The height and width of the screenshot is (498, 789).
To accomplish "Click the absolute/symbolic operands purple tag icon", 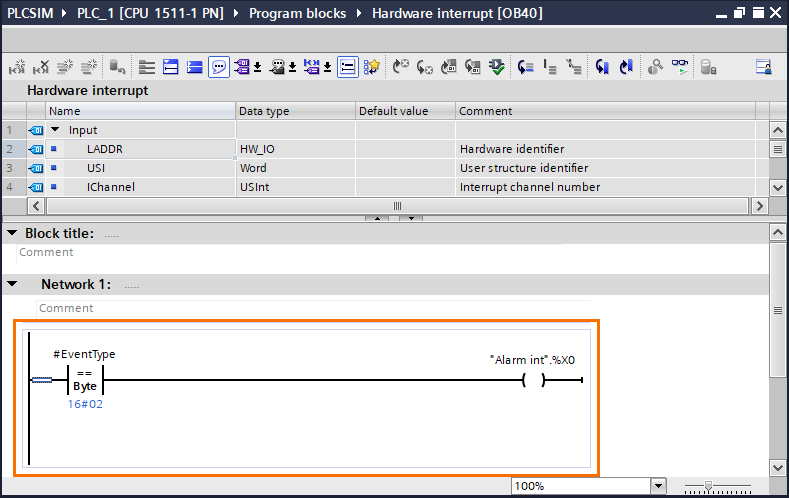I will click(x=242, y=67).
